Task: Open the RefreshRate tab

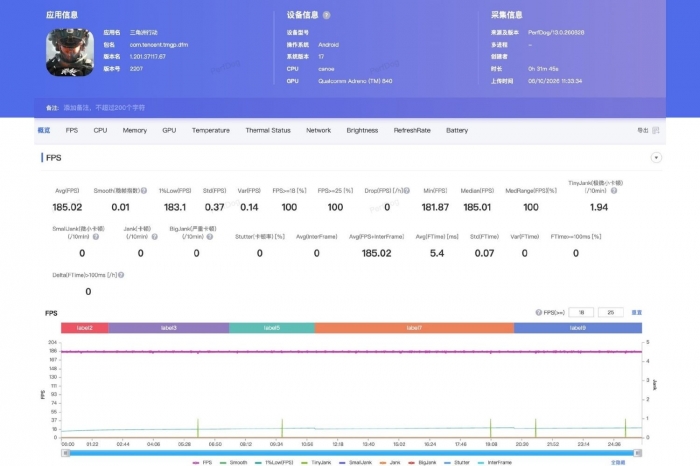Action: 412,130
